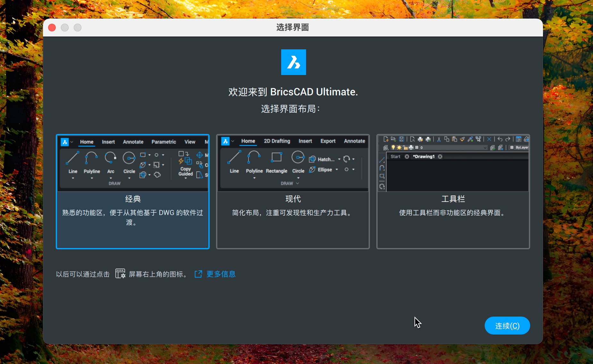593x364 pixels.
Task: Click the Ellipse tool in the 现代 preview
Action: [320, 170]
